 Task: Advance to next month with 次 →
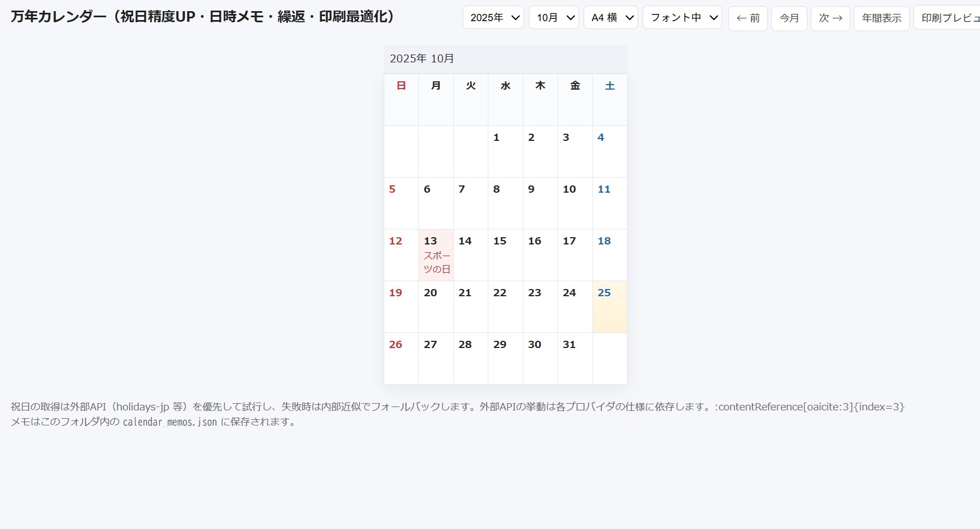click(830, 18)
